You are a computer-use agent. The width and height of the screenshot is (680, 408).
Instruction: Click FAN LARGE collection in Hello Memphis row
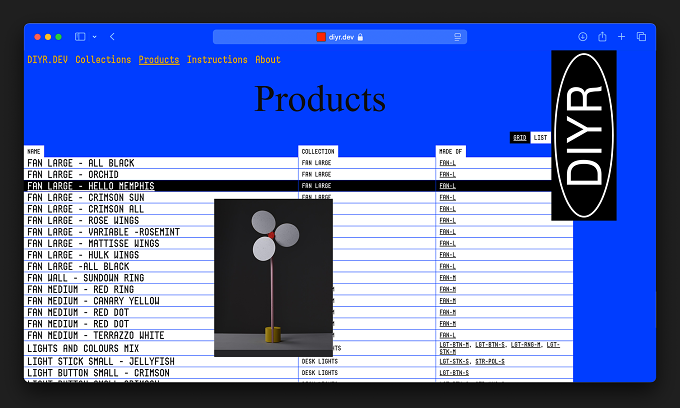pos(316,186)
